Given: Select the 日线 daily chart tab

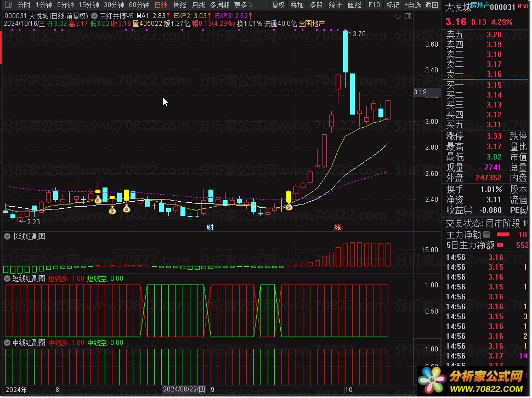Looking at the screenshot, I should point(161,5).
